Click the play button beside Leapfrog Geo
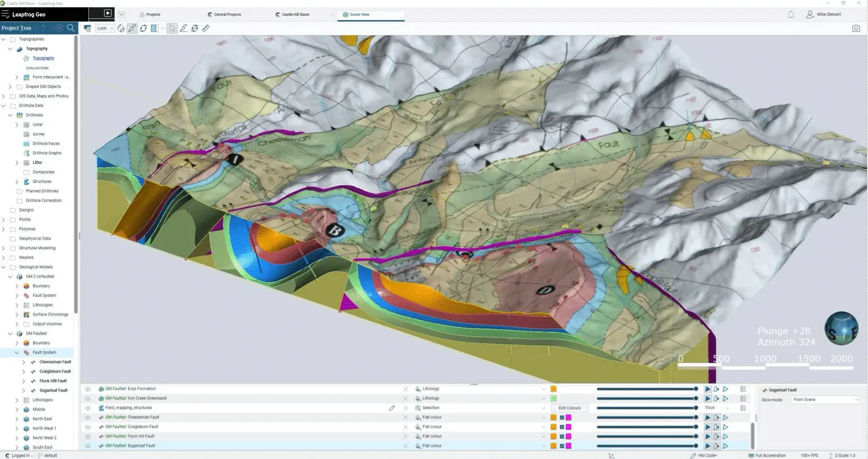The height and width of the screenshot is (459, 868). 107,13
